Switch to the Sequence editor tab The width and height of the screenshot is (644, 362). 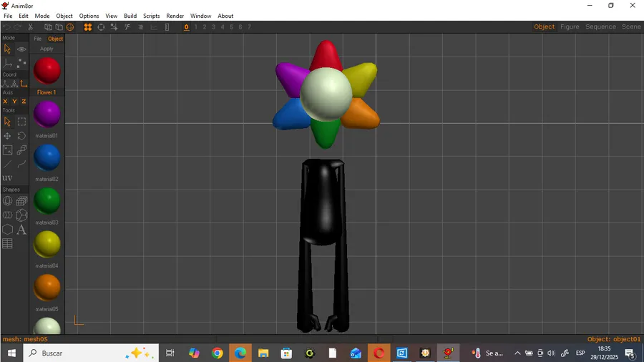[x=600, y=26]
